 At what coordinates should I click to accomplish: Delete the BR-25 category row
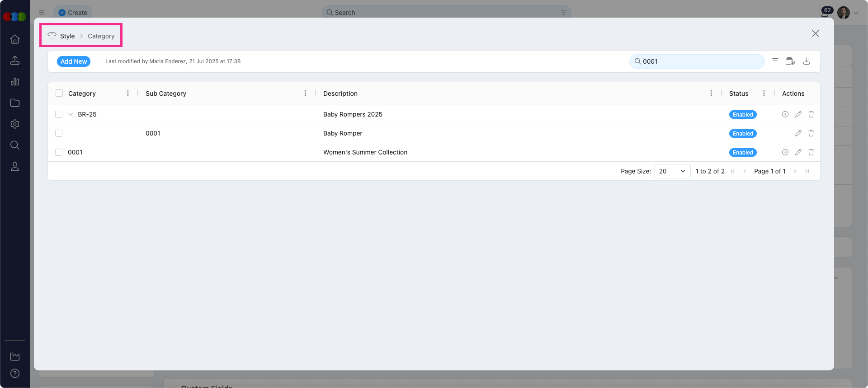(x=811, y=114)
